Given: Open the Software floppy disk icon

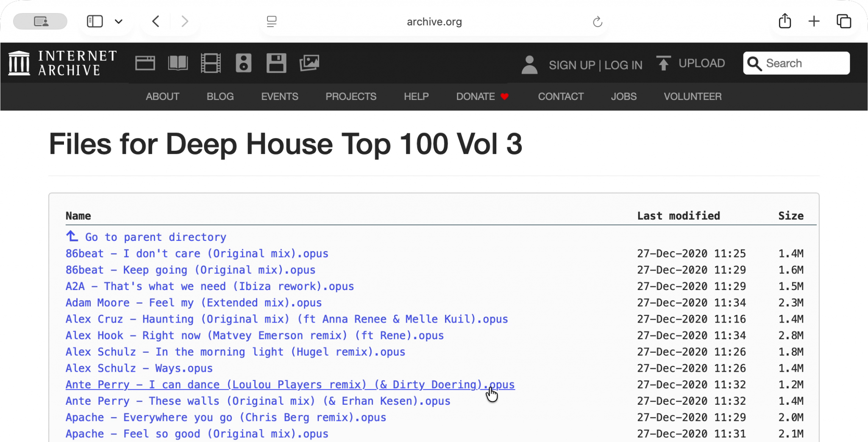Looking at the screenshot, I should [276, 63].
